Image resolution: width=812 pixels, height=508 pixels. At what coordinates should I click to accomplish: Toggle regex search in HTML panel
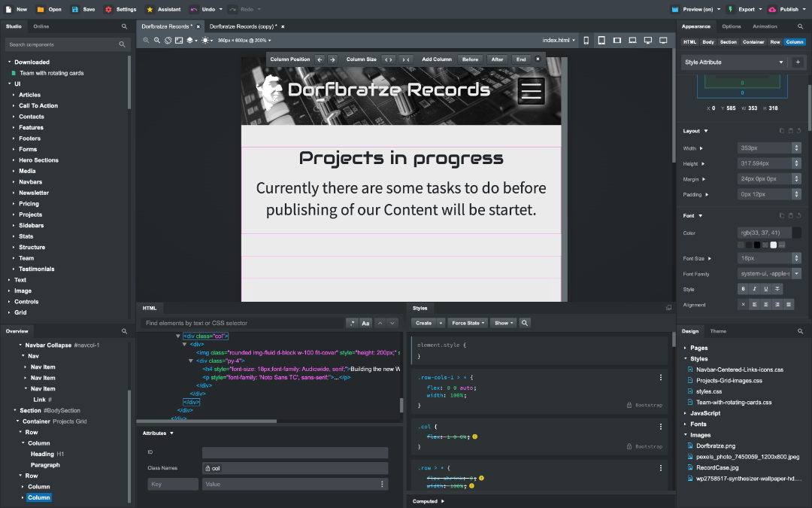point(352,324)
